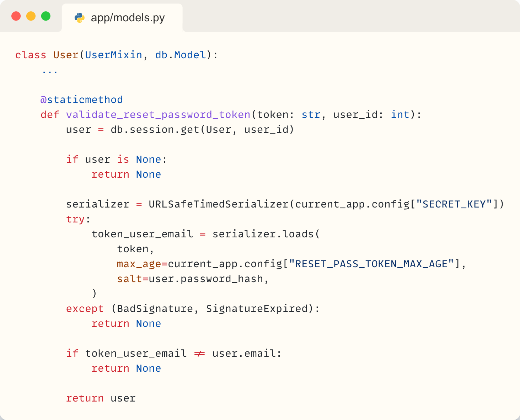Click the Python file icon in tab
Image resolution: width=520 pixels, height=420 pixels.
(80, 18)
